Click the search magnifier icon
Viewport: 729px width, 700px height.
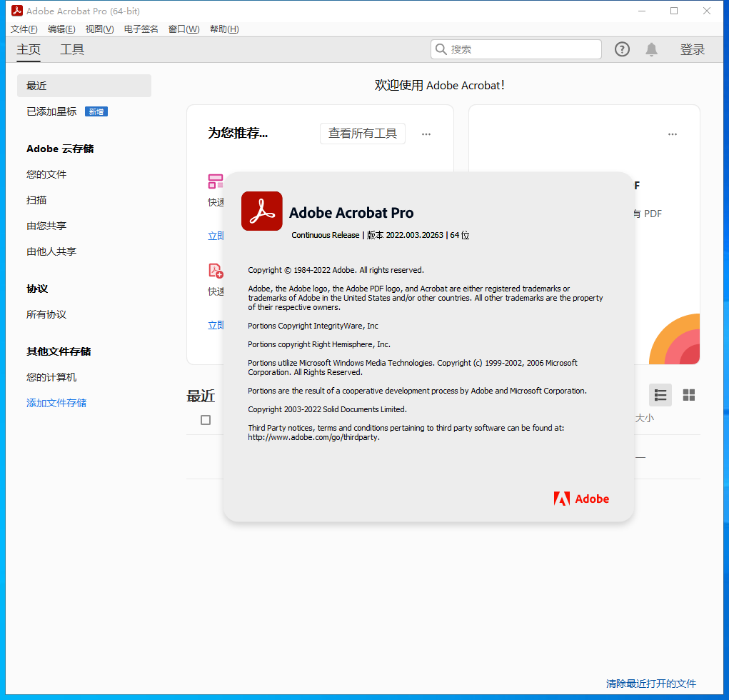(441, 49)
